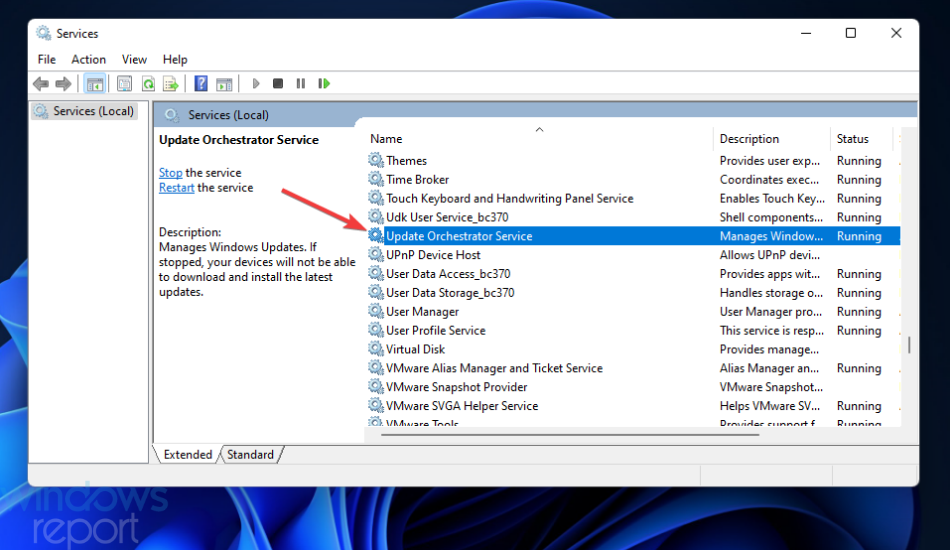Click gear icon of Themes service
The height and width of the screenshot is (550, 950).
[x=376, y=160]
